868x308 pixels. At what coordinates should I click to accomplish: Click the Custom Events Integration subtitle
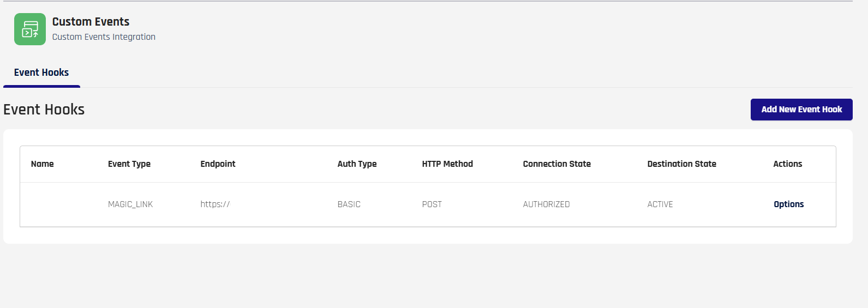coord(104,37)
